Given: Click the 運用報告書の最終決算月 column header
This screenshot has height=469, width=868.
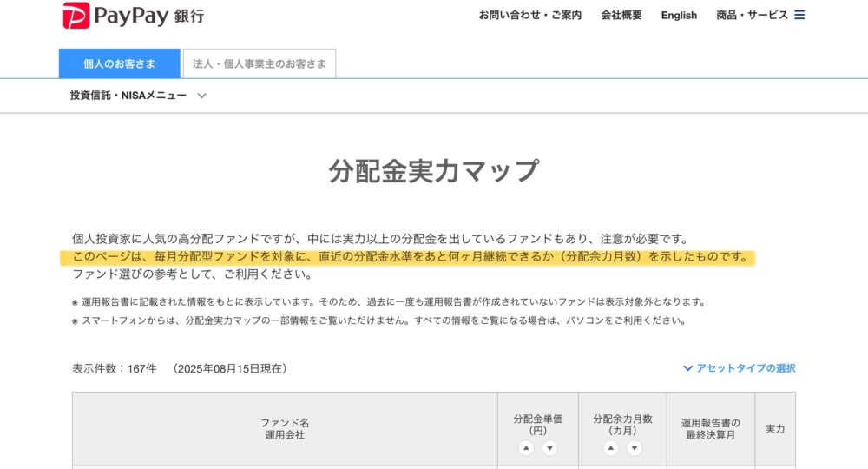Looking at the screenshot, I should pos(711,429).
